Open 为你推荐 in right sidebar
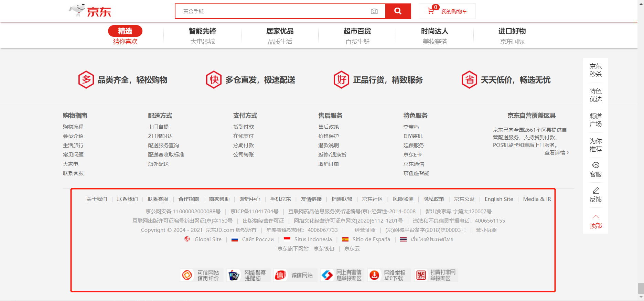This screenshot has width=644, height=301. click(596, 145)
